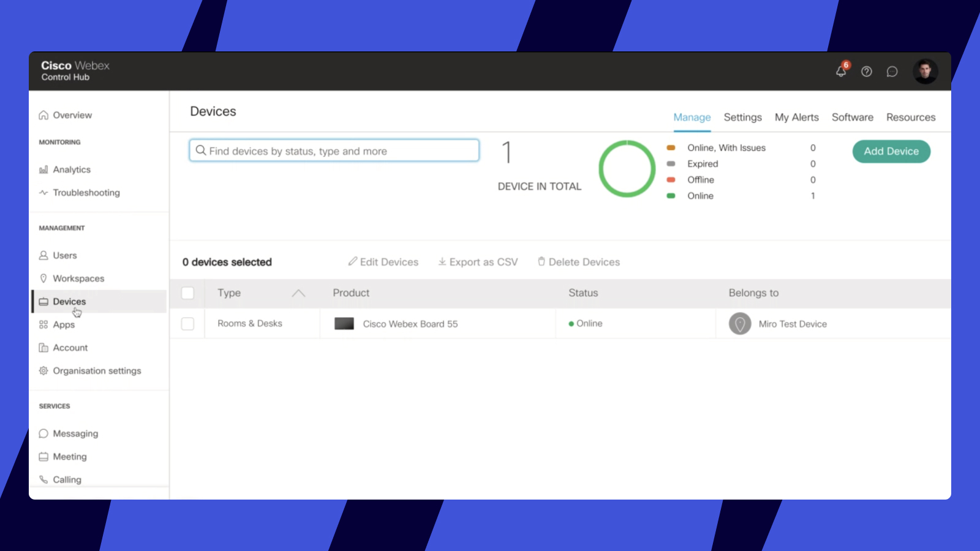Focus the Find devices search field
The image size is (980, 551).
[x=334, y=151]
